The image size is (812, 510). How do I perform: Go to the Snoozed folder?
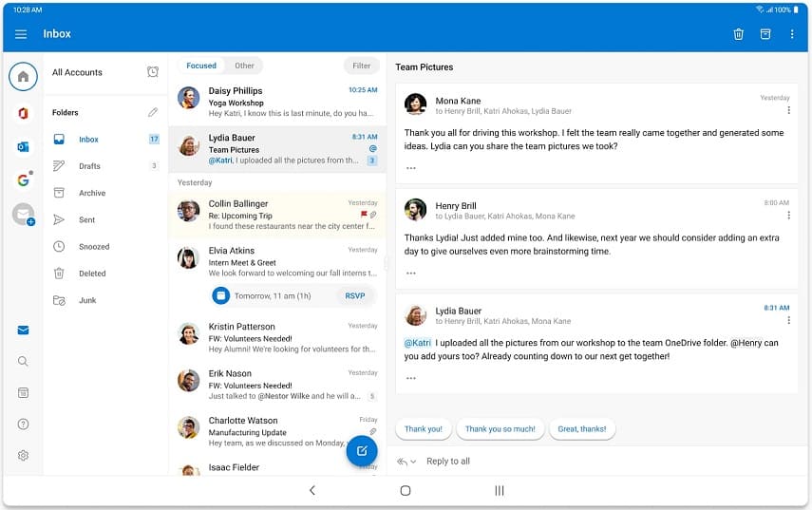(94, 247)
